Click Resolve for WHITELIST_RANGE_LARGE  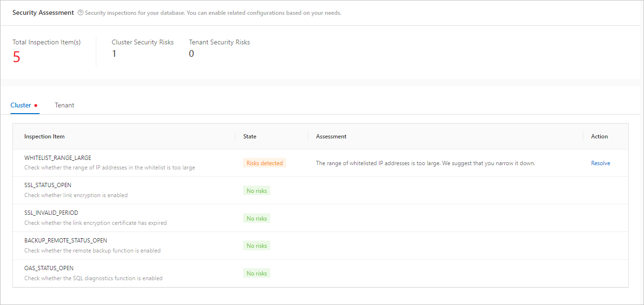pyautogui.click(x=601, y=163)
